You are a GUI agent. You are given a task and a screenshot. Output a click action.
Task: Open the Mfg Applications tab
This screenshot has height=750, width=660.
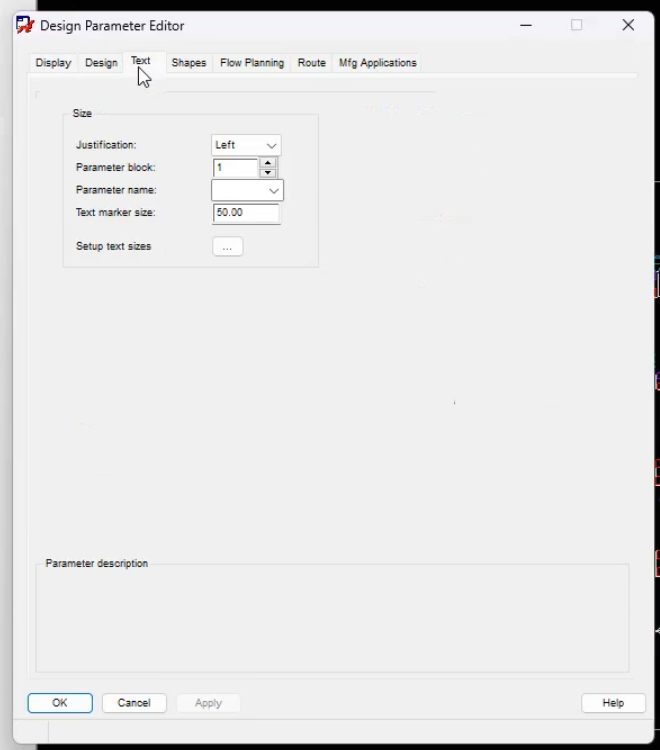pos(378,63)
